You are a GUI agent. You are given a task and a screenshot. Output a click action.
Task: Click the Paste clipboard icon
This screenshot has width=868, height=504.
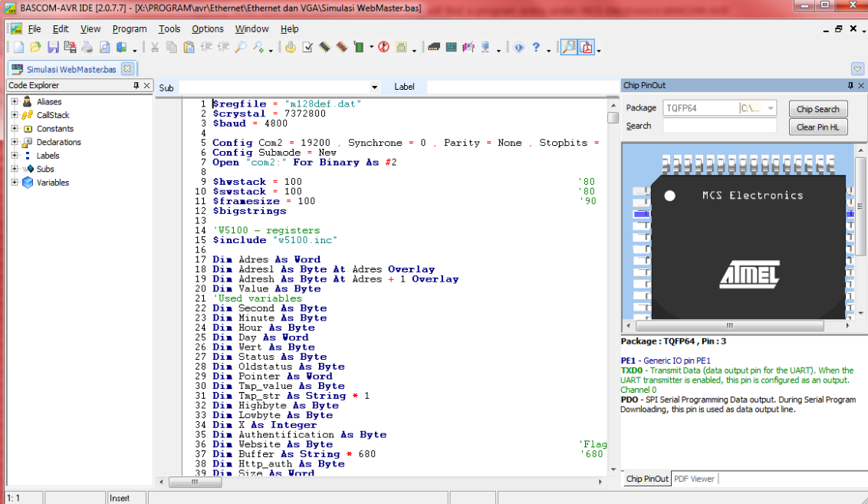coord(189,48)
